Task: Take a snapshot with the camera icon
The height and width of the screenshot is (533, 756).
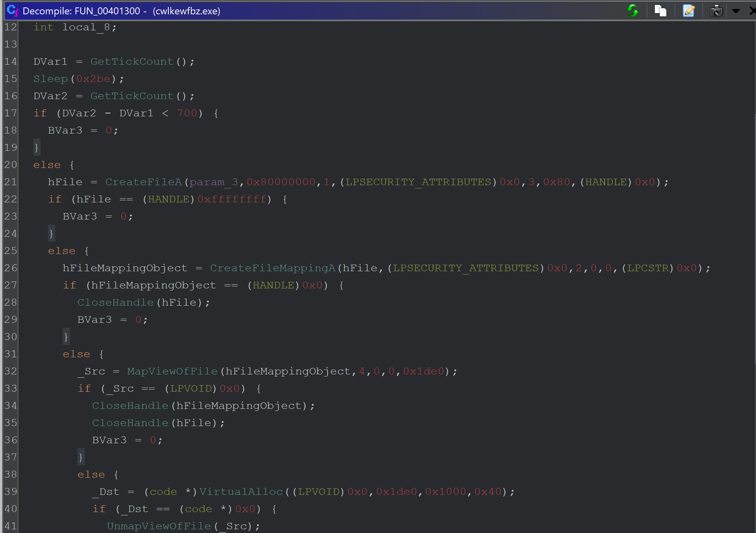Action: pos(716,11)
